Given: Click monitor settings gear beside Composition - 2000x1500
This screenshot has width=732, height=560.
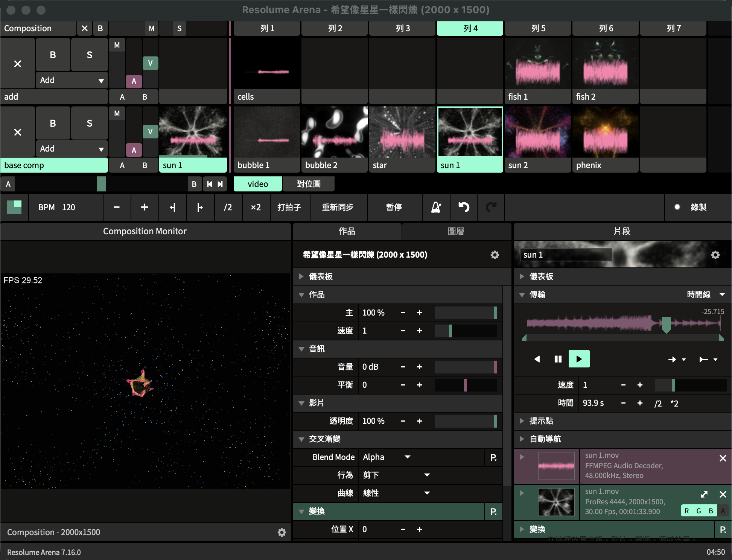Looking at the screenshot, I should (x=282, y=532).
